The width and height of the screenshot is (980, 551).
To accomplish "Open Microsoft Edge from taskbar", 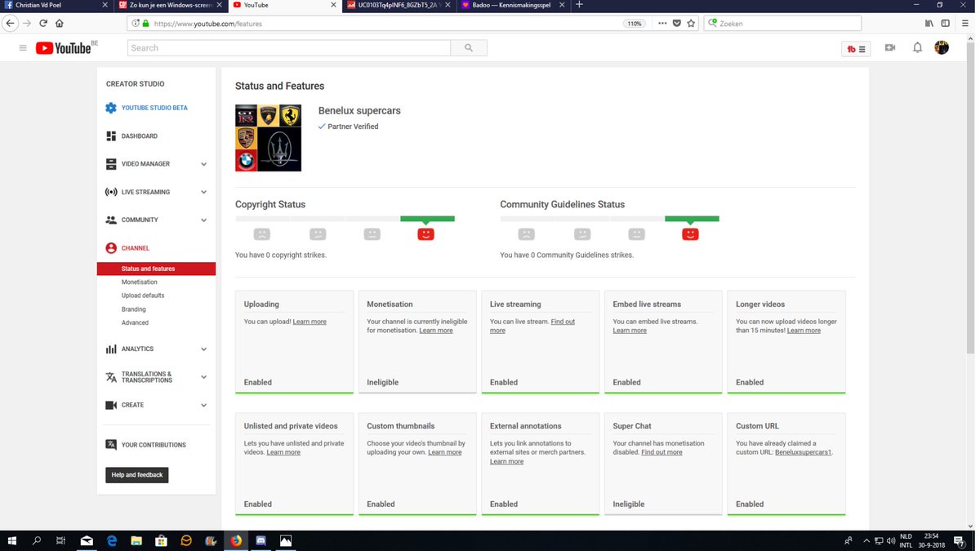I will pyautogui.click(x=112, y=540).
